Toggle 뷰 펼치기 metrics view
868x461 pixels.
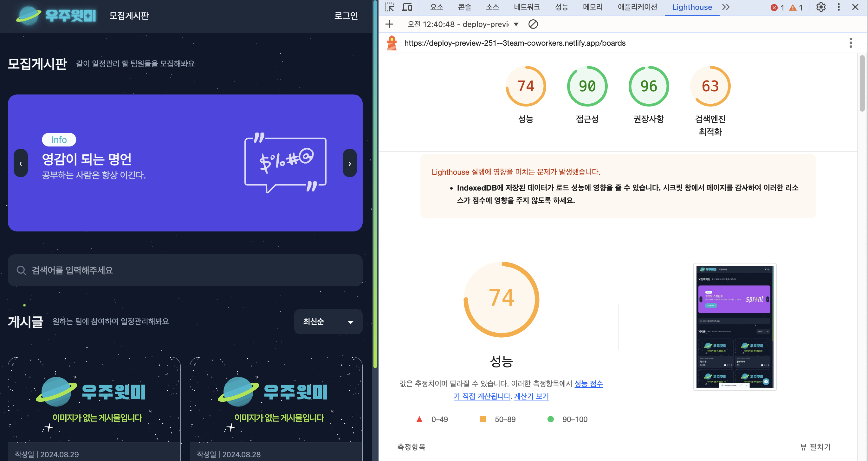(815, 447)
